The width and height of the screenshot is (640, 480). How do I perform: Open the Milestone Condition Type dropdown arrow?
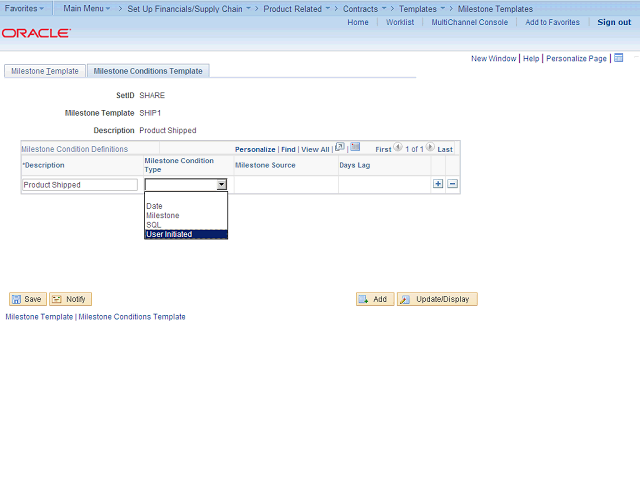click(x=222, y=184)
